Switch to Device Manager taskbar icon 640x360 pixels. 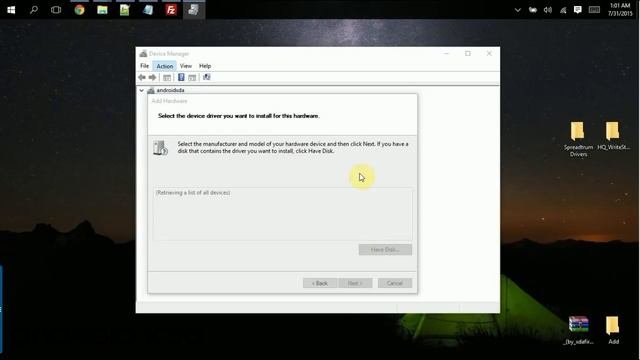click(x=193, y=10)
